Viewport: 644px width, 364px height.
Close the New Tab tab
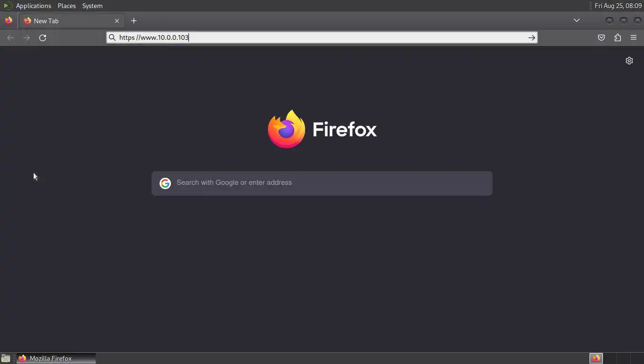coord(117,21)
